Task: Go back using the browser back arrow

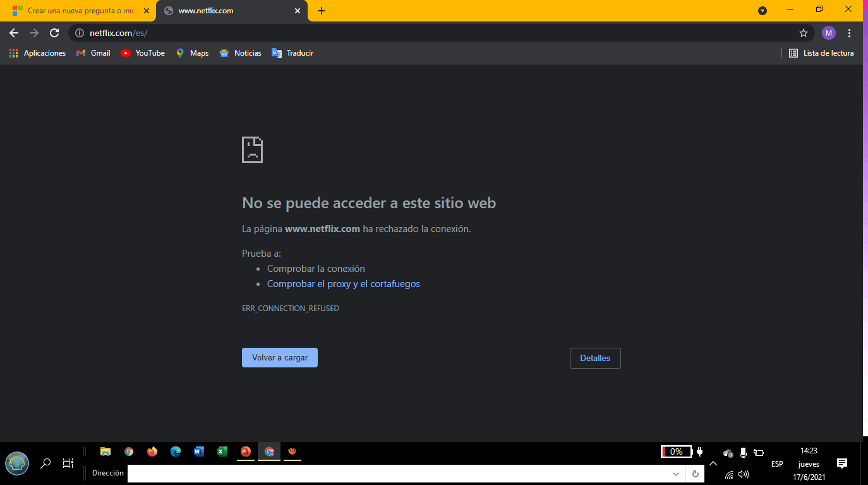Action: click(14, 33)
